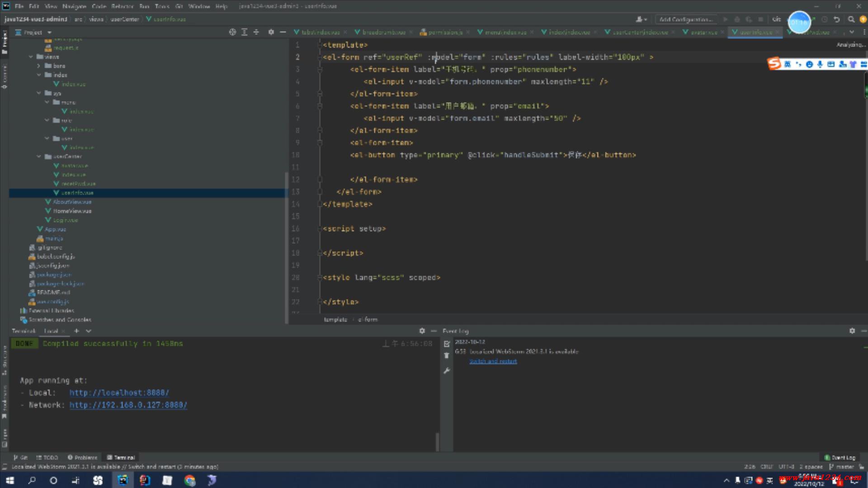This screenshot has height=488, width=868.
Task: Switch to avatar.vue editor tab
Action: point(703,32)
